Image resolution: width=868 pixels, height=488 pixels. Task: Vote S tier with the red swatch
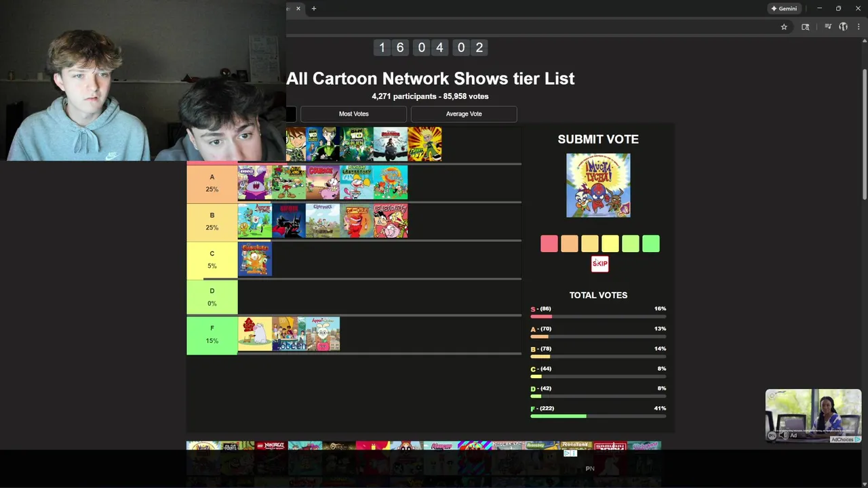coord(549,244)
